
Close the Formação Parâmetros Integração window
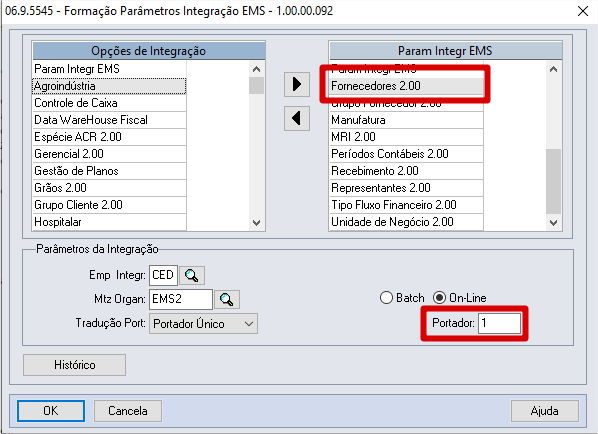583,11
